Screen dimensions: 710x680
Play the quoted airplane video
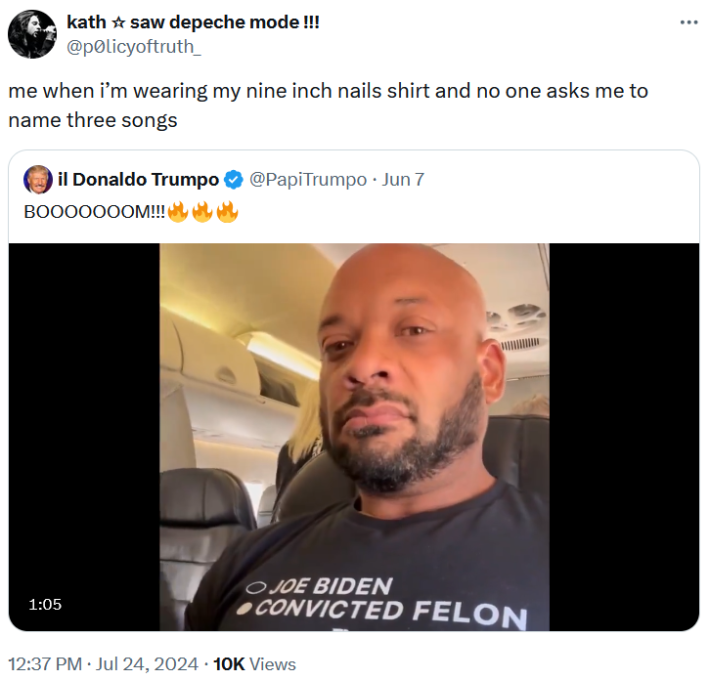coord(354,437)
